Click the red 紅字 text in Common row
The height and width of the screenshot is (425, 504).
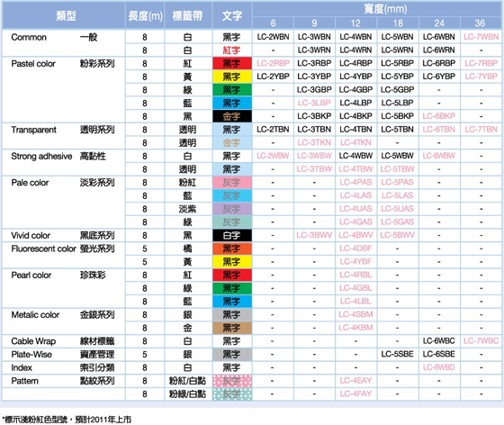pyautogui.click(x=231, y=50)
